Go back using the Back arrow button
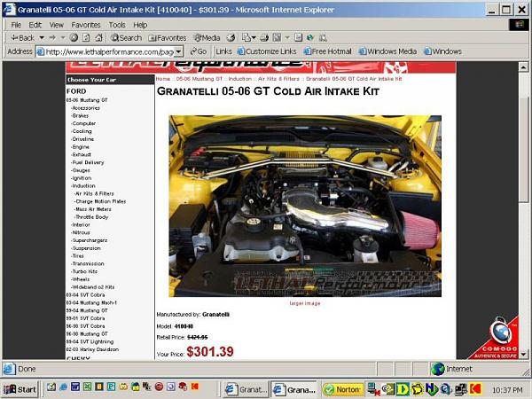The width and height of the screenshot is (532, 399). click(x=22, y=37)
